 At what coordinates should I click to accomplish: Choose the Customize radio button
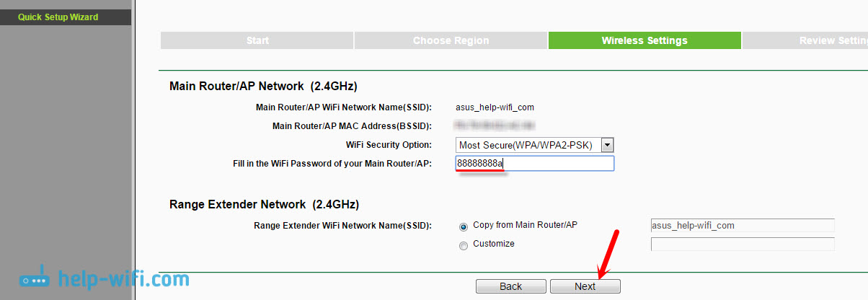(464, 245)
